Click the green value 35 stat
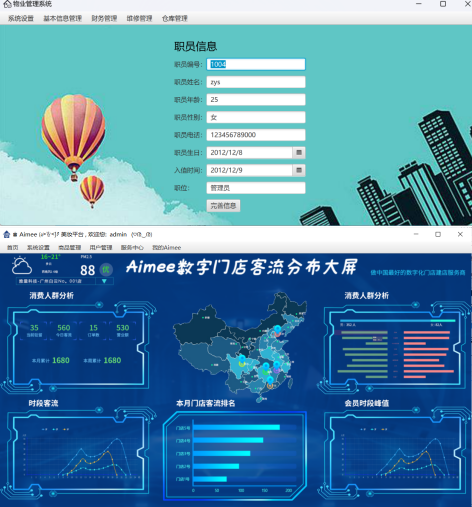 pos(34,328)
